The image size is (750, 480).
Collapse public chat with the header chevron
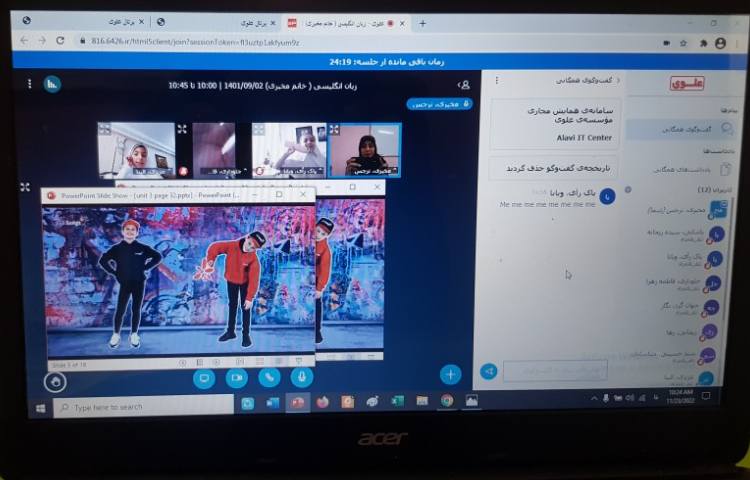618,80
